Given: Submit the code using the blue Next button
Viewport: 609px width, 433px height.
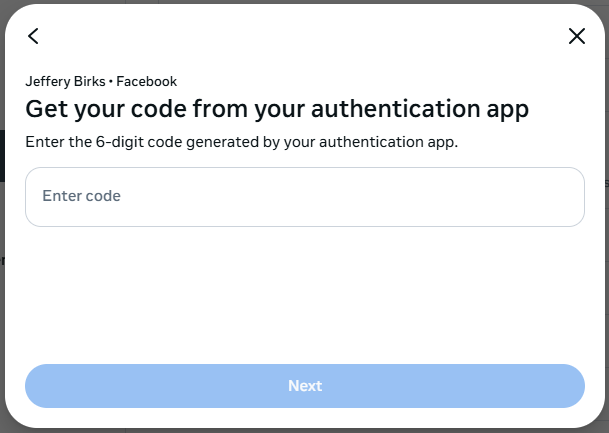Looking at the screenshot, I should click(x=304, y=385).
